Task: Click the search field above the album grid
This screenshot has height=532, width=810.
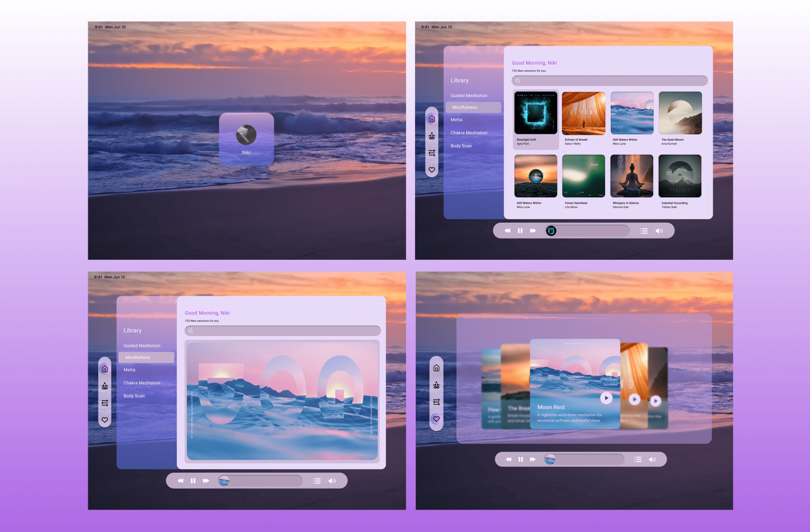Action: point(609,81)
